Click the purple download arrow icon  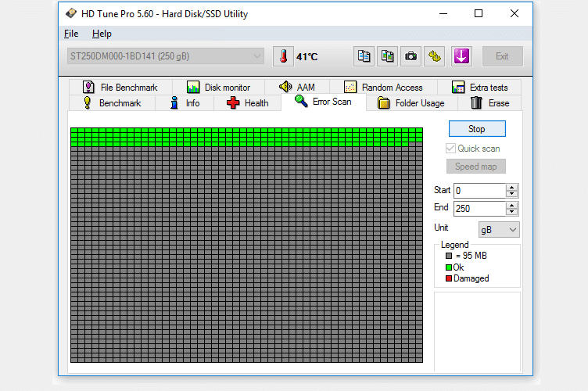pyautogui.click(x=461, y=56)
